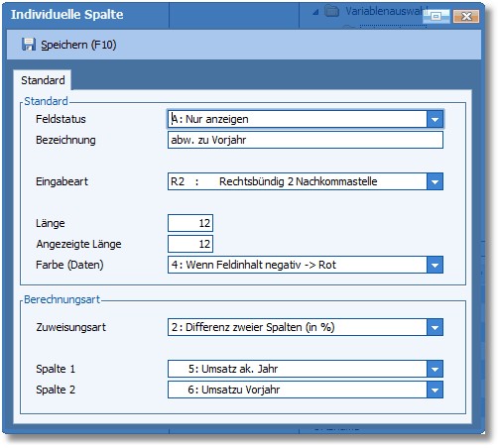499x448 pixels.
Task: Click the Angezeigte Länge input field
Action: pos(190,244)
